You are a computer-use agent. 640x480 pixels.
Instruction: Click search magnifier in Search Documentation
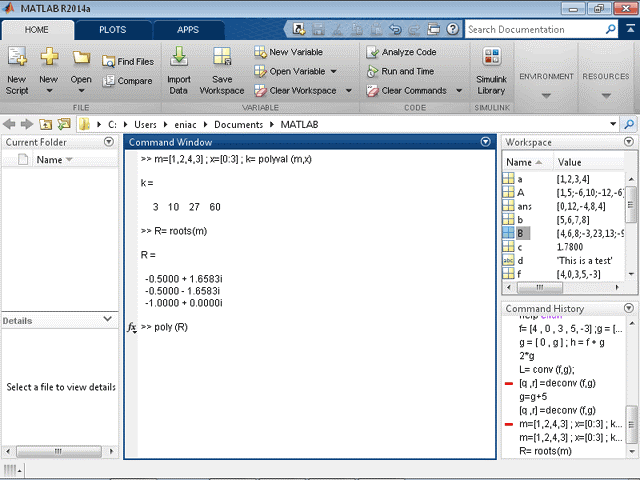point(611,29)
